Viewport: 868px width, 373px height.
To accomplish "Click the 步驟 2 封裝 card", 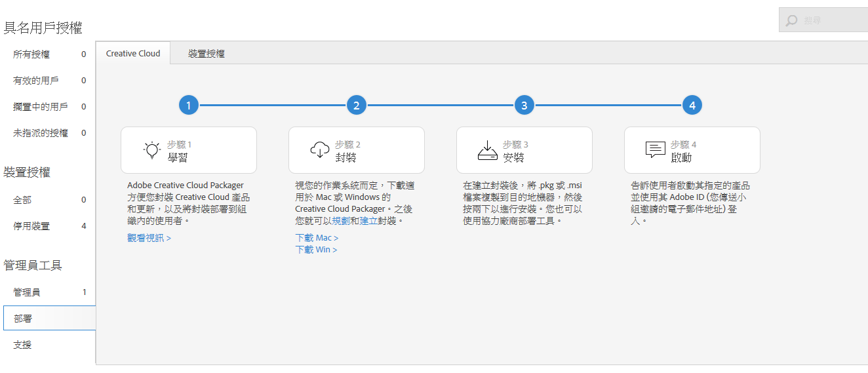I will pos(357,150).
